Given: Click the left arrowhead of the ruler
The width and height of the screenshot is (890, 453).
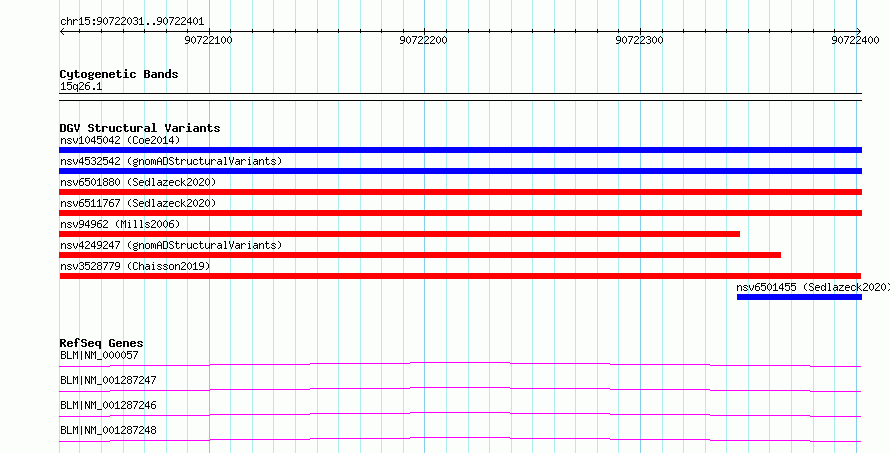Looking at the screenshot, I should tap(62, 31).
